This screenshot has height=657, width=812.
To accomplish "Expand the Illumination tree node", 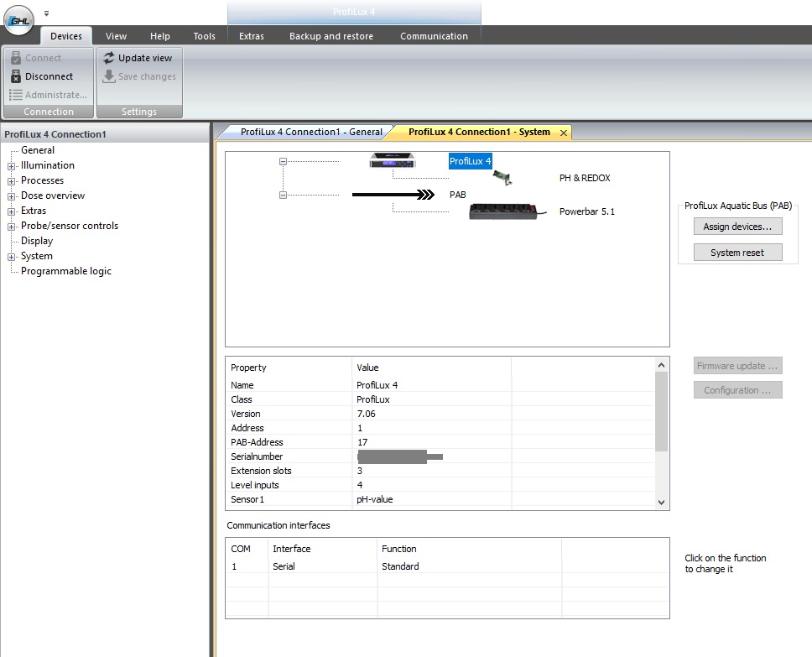I will tap(11, 166).
